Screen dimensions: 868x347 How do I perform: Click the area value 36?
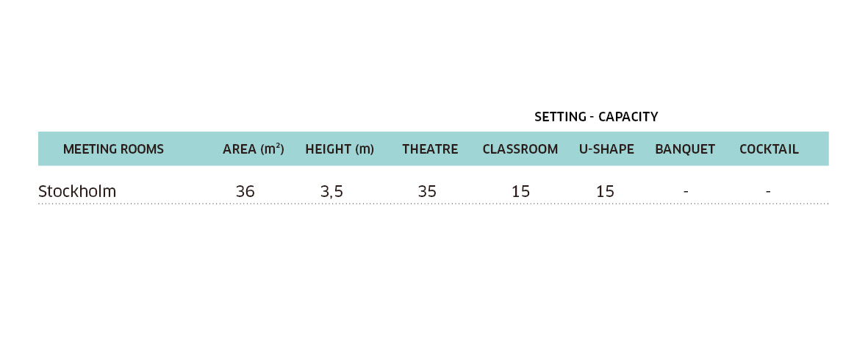point(245,191)
